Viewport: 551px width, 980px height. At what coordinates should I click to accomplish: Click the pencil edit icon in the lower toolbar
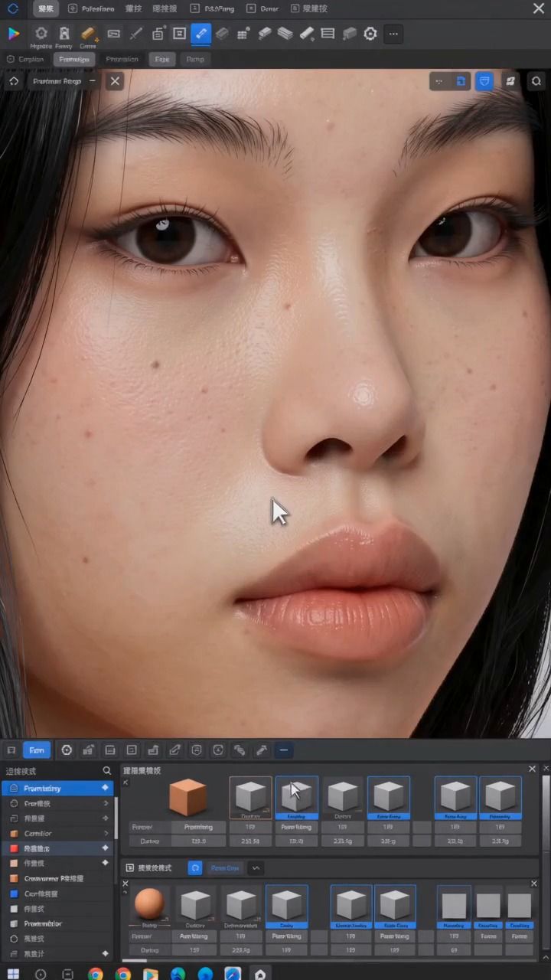175,750
